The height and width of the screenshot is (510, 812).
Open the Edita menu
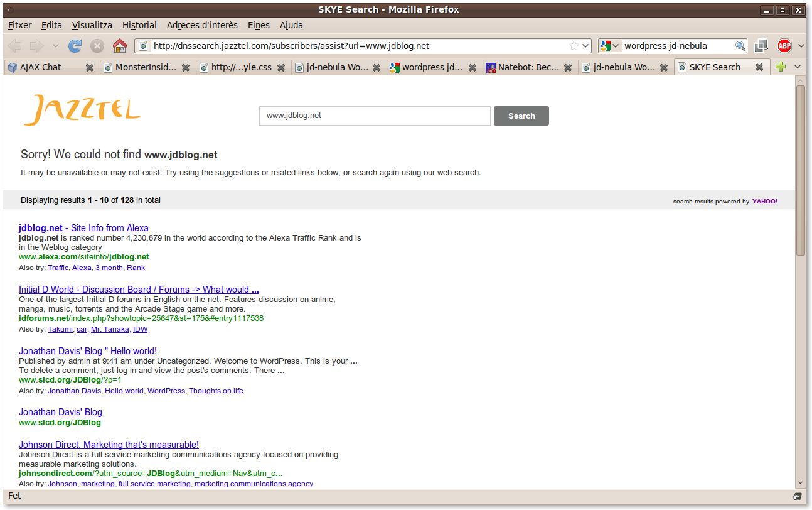(51, 25)
